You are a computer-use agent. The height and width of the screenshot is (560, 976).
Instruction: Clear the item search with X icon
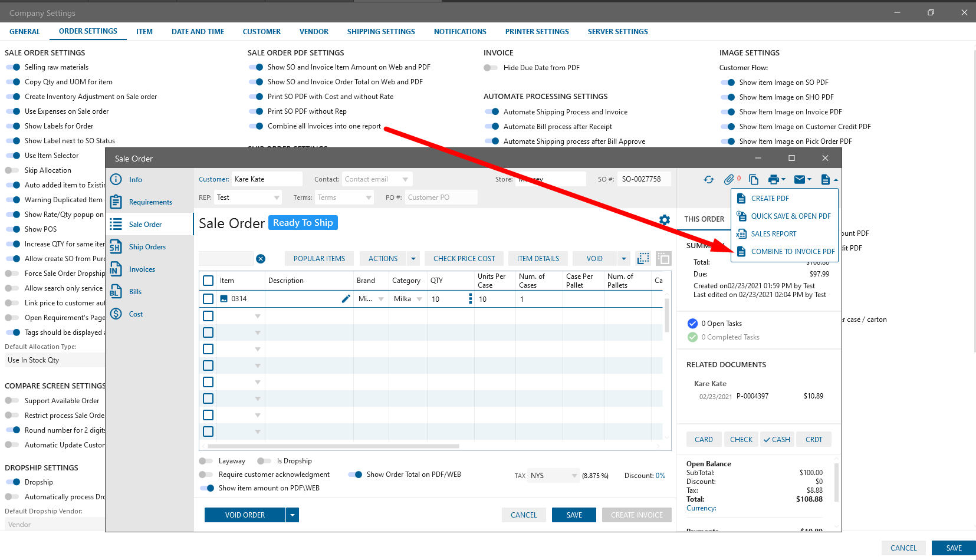(261, 259)
